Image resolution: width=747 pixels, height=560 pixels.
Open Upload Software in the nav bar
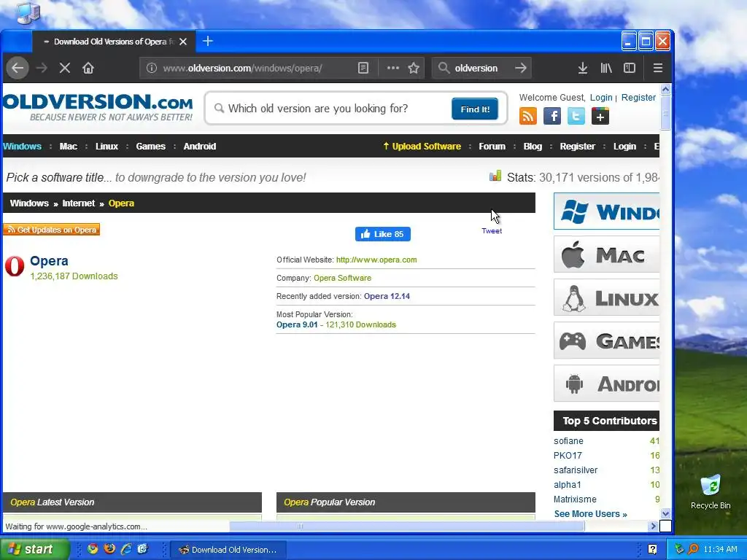422,146
